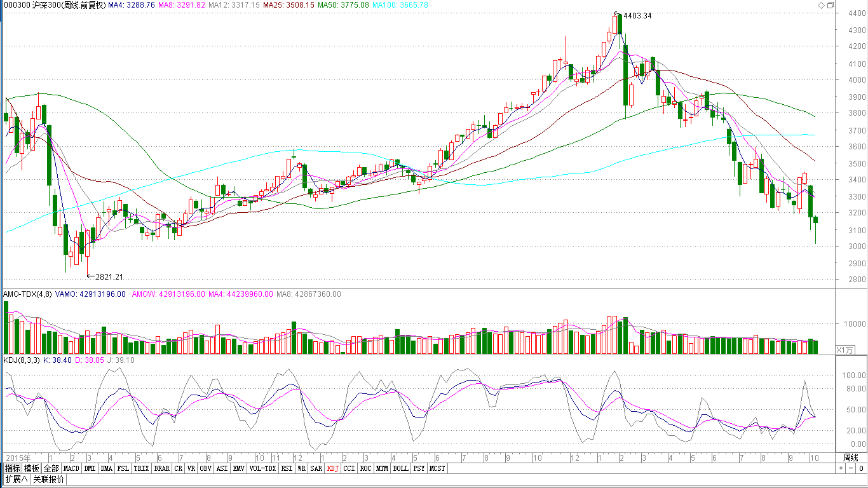Click the AMOW: 42913196.00 value

click(x=168, y=294)
